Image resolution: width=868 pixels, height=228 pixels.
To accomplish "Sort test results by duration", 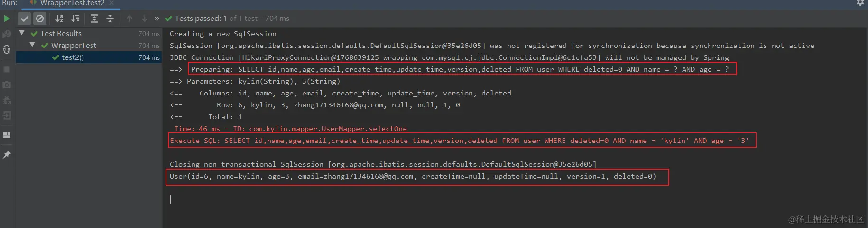I will coord(75,19).
